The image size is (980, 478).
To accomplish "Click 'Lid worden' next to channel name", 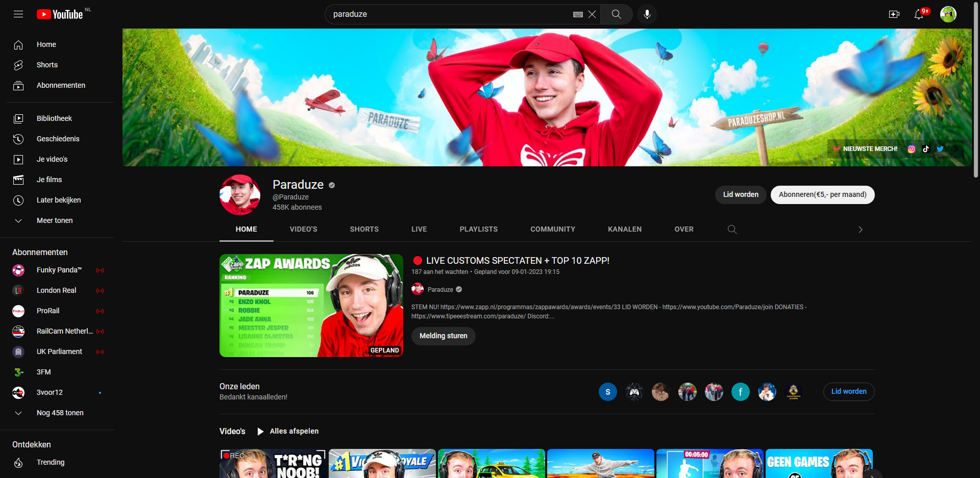I will pos(740,195).
